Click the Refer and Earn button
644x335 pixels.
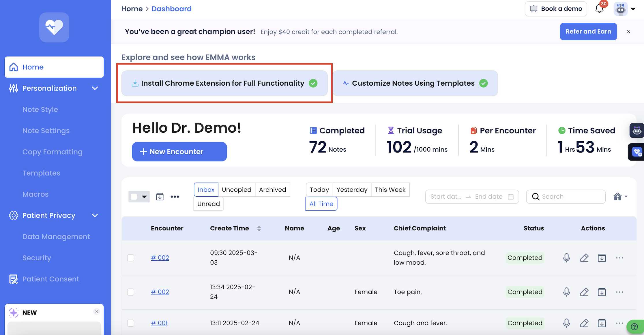pos(588,32)
